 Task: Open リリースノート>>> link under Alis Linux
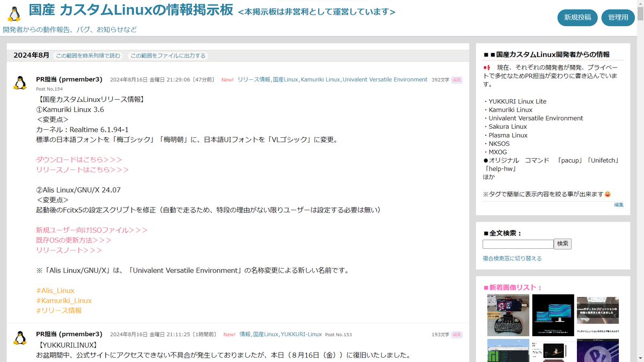point(69,250)
